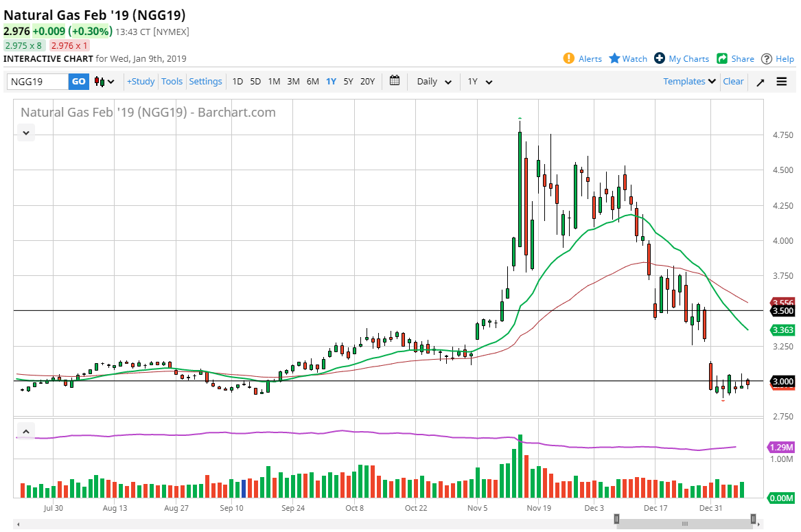Open the Alerts bell icon
The height and width of the screenshot is (532, 801).
tap(568, 58)
